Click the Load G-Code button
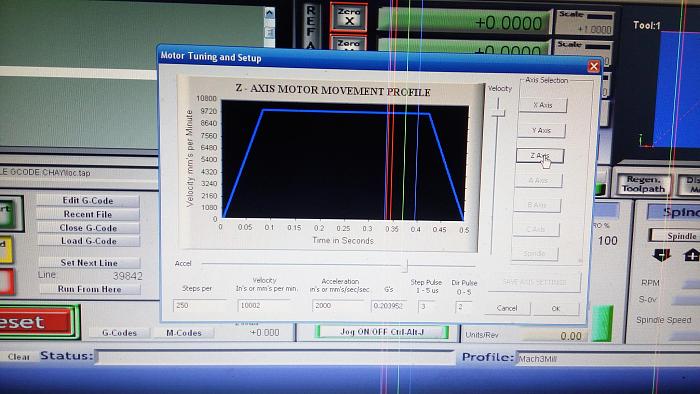This screenshot has height=394, width=700. [89, 241]
